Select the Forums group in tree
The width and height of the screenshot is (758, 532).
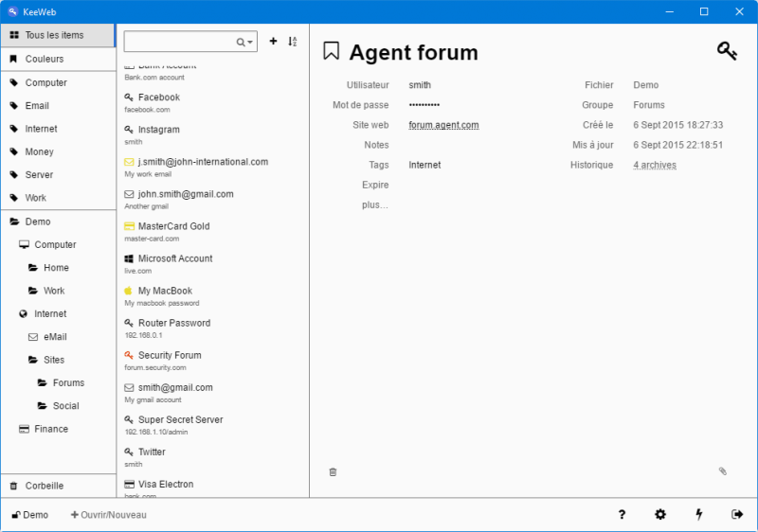coord(68,382)
